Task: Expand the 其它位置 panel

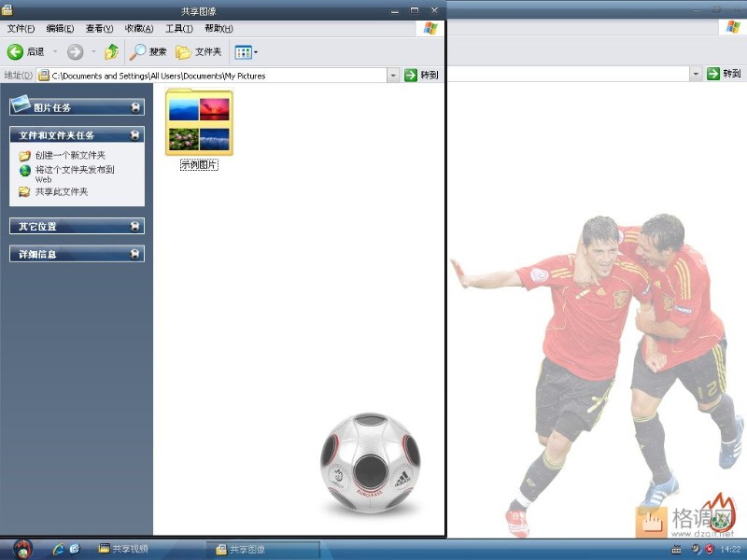Action: (135, 226)
